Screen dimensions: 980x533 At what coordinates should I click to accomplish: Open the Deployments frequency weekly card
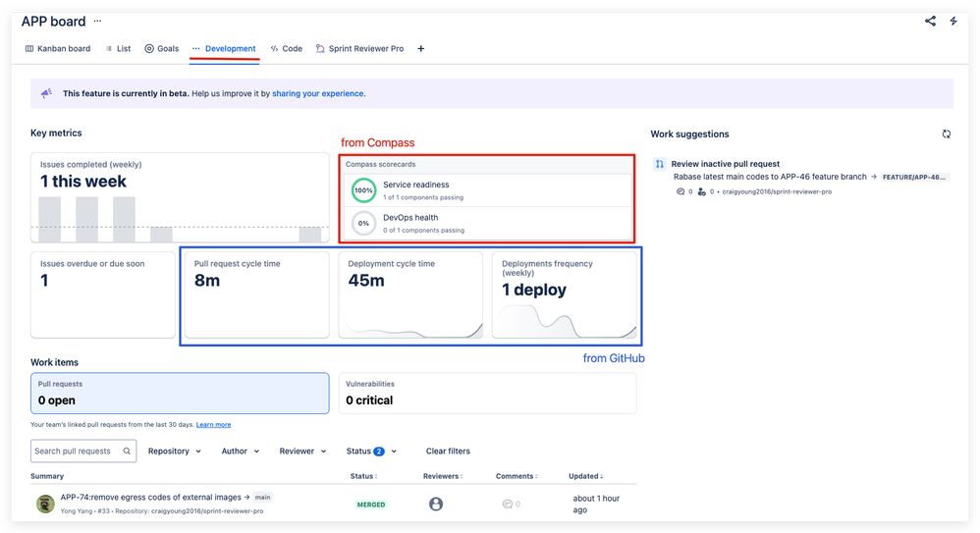click(x=565, y=294)
